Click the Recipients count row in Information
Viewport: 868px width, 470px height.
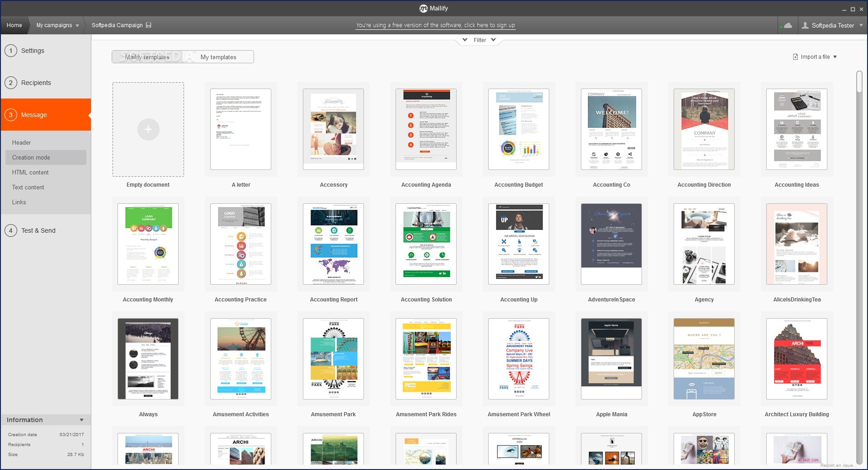tap(46, 444)
